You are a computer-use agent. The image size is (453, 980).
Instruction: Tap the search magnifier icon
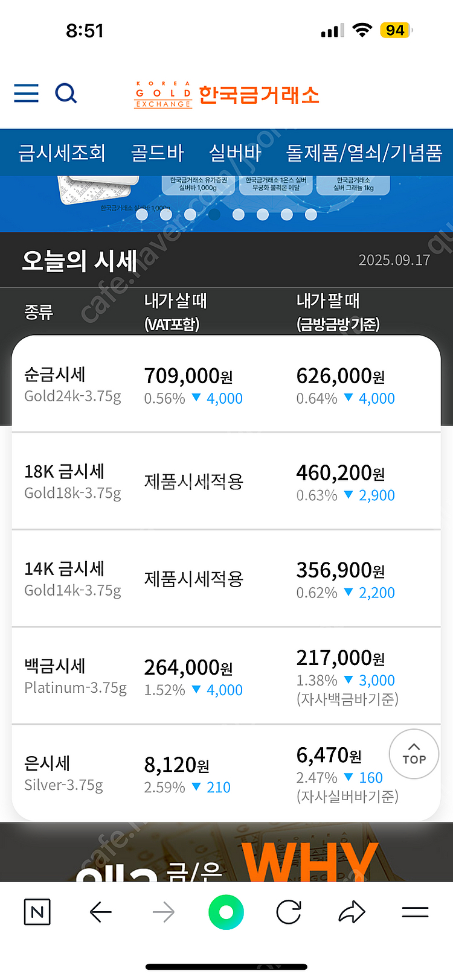coord(66,94)
